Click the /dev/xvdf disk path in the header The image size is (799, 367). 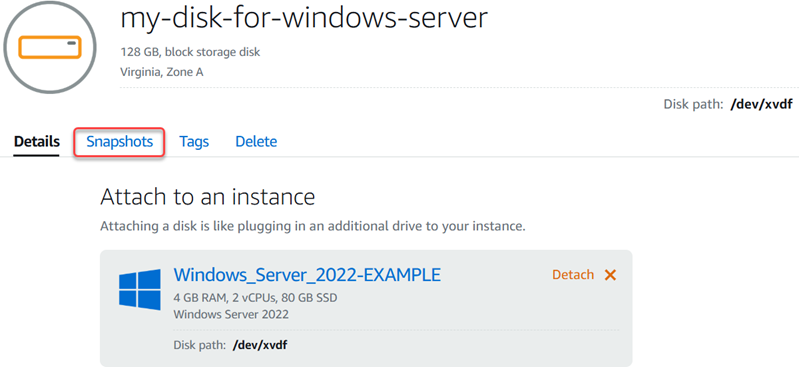pos(761,105)
